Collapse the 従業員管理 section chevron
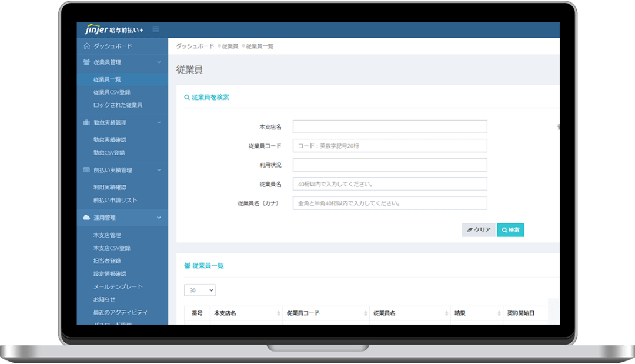The height and width of the screenshot is (364, 635). pos(159,62)
